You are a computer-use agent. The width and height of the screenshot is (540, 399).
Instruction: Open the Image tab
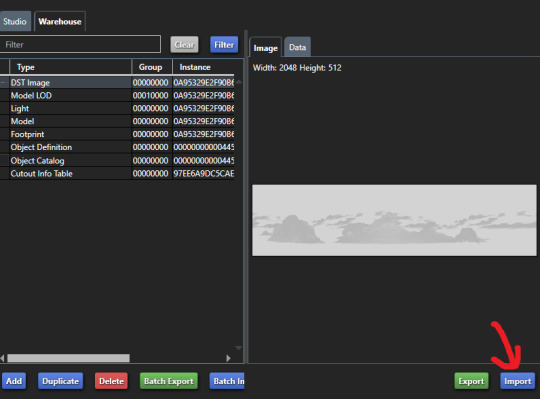[x=266, y=47]
